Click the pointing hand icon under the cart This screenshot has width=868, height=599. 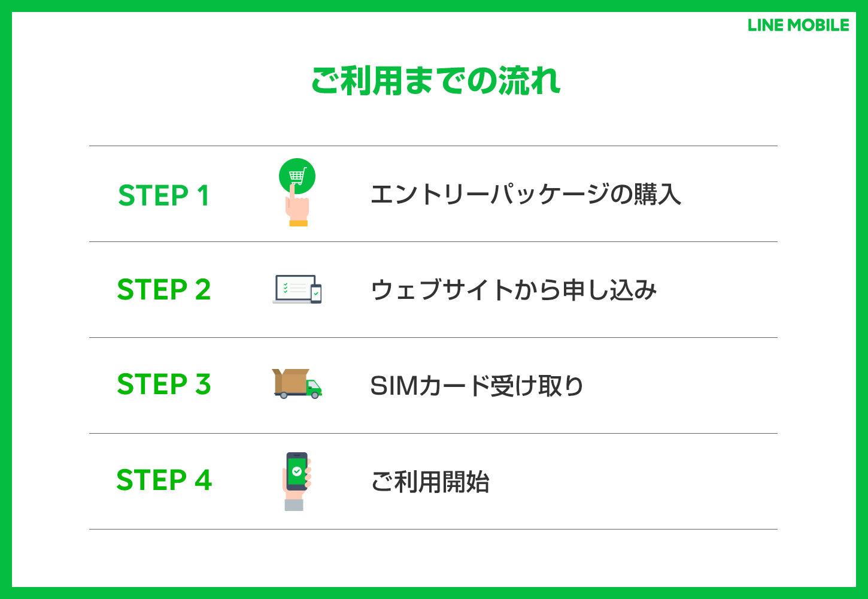297,205
